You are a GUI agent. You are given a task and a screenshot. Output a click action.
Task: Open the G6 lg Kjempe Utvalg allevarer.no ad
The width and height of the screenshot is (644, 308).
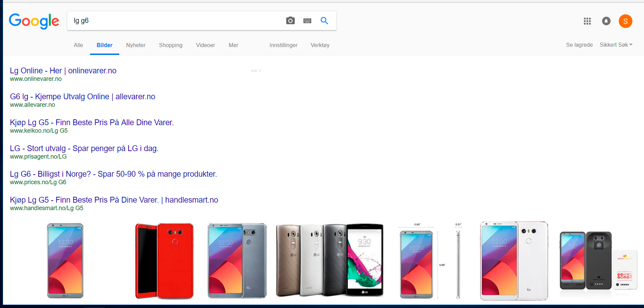click(x=83, y=97)
